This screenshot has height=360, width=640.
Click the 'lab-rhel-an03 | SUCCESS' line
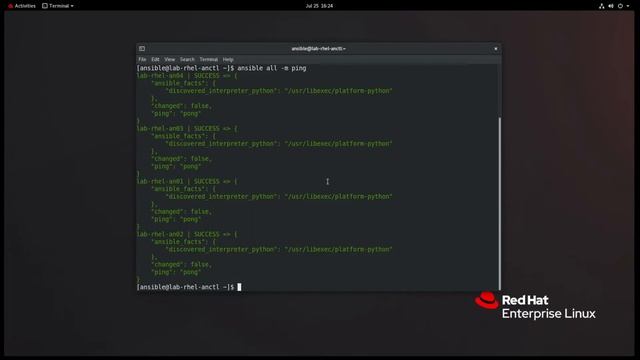187,129
